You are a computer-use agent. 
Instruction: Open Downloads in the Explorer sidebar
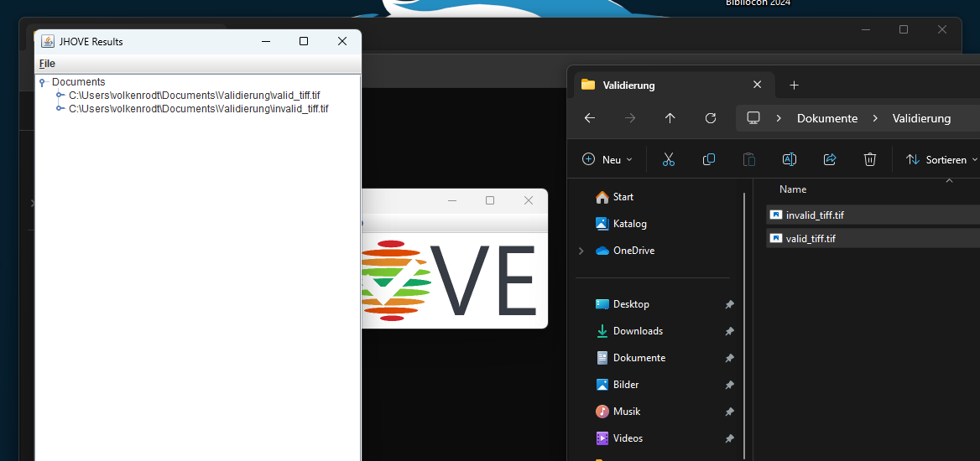pos(637,331)
